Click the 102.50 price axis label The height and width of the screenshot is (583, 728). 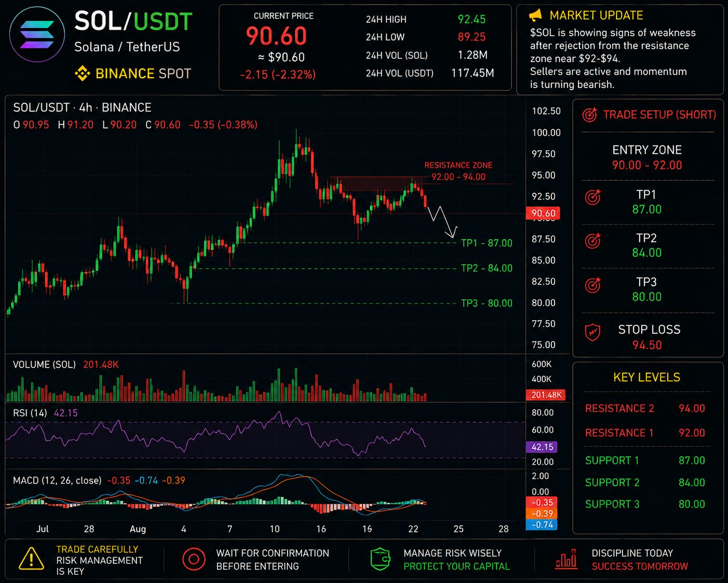[546, 111]
